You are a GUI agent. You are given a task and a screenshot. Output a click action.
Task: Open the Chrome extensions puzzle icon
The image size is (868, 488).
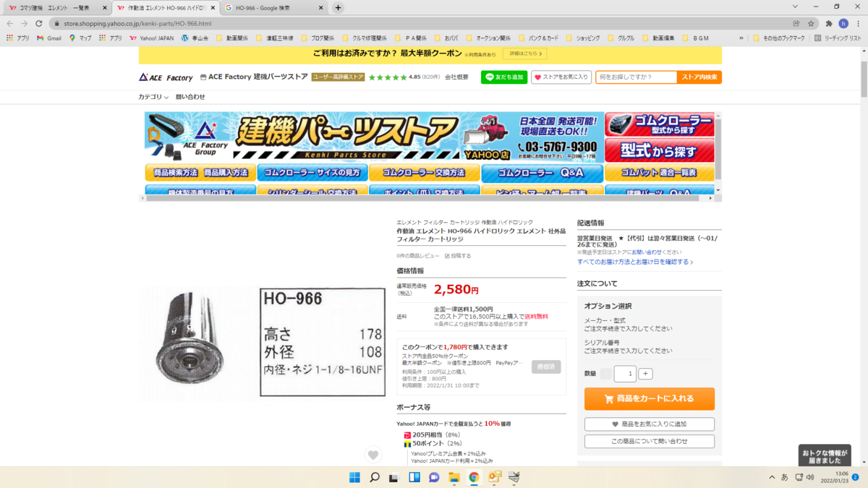[x=829, y=23]
